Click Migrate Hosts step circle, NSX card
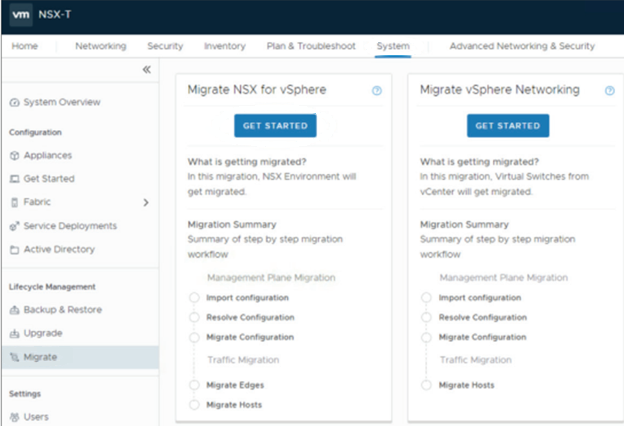Screen dimensions: 624x426 pos(194,405)
